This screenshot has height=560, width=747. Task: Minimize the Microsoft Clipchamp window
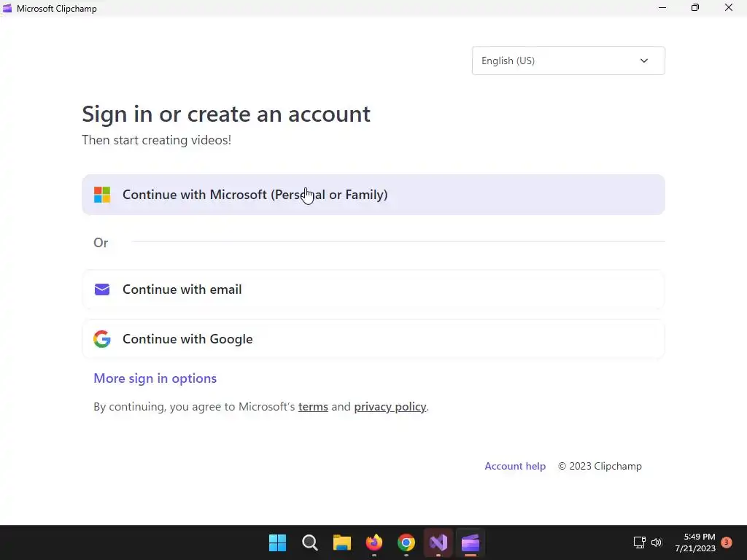662,7
